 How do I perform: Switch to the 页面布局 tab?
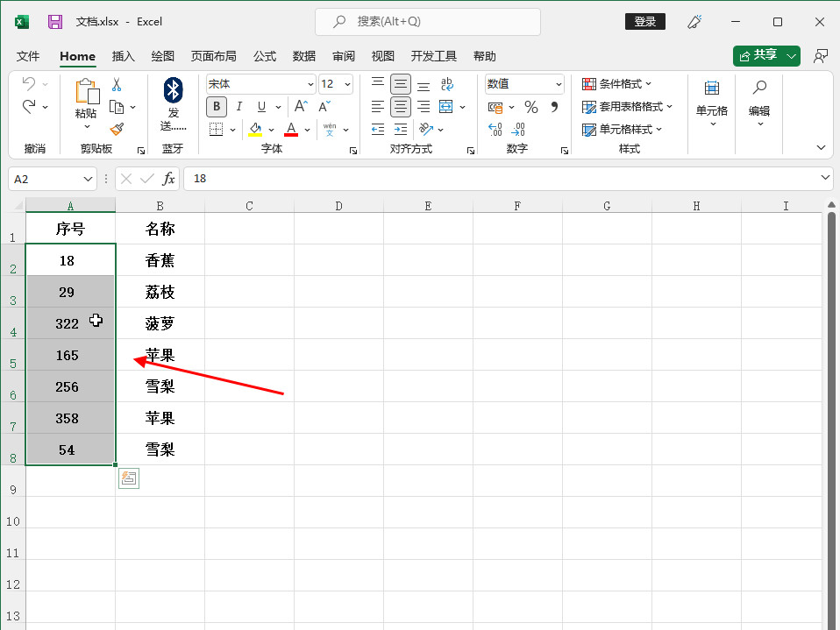click(213, 56)
